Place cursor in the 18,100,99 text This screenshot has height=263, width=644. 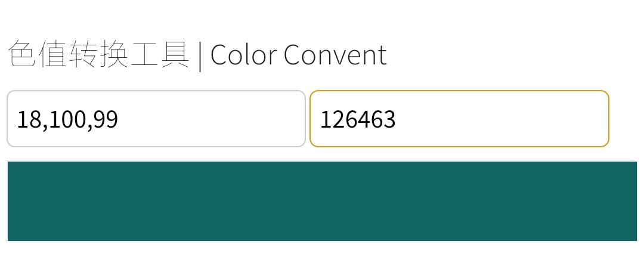coord(67,119)
